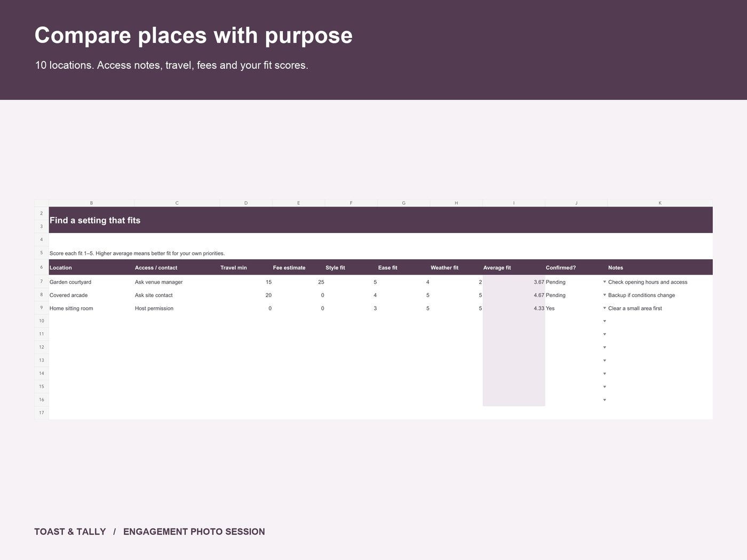Select row 7 header number

[42, 282]
